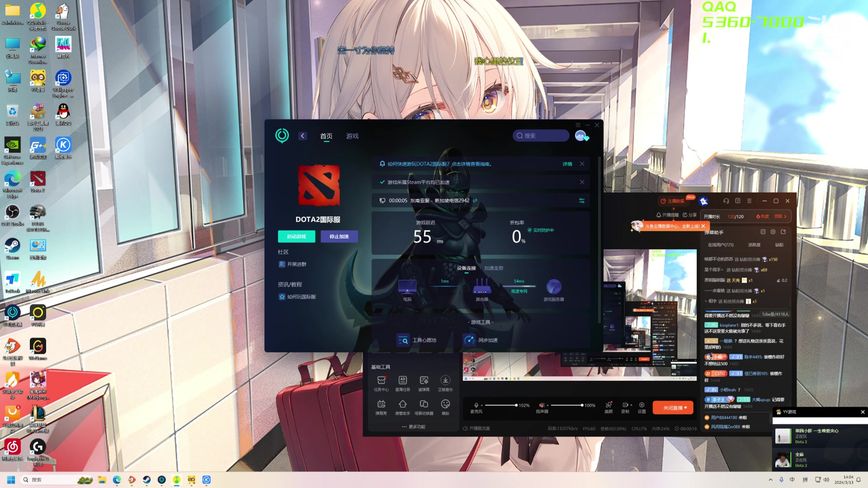
Task: Select the 加速走势 tab
Action: pyautogui.click(x=494, y=268)
